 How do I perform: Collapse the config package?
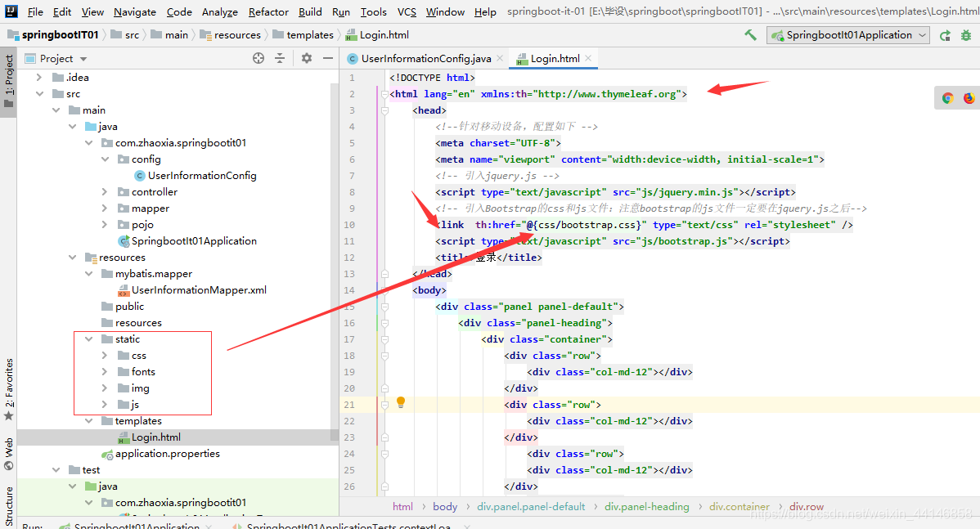click(x=105, y=159)
